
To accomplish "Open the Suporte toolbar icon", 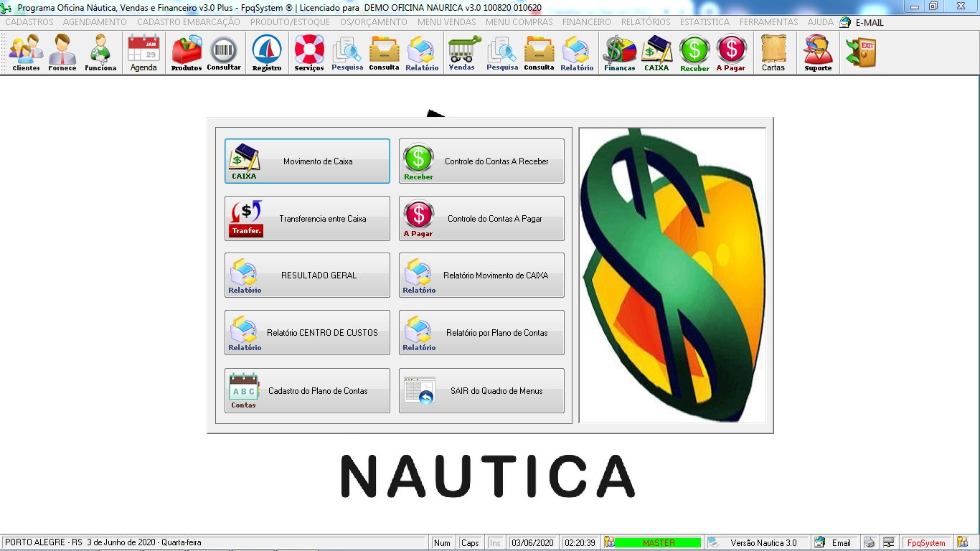I will pos(818,53).
